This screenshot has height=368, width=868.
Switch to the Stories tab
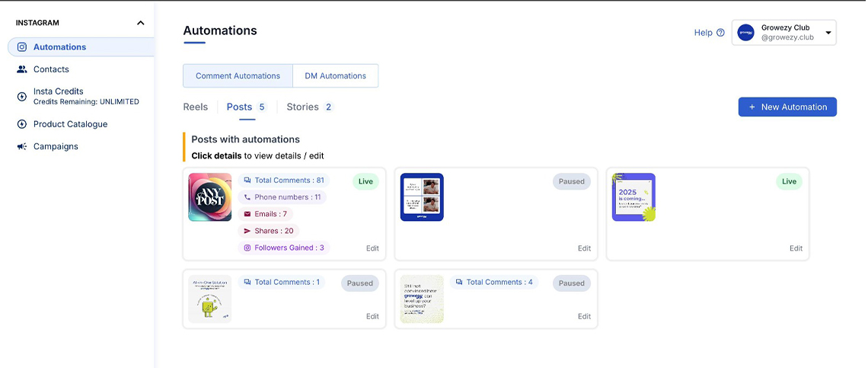point(302,107)
